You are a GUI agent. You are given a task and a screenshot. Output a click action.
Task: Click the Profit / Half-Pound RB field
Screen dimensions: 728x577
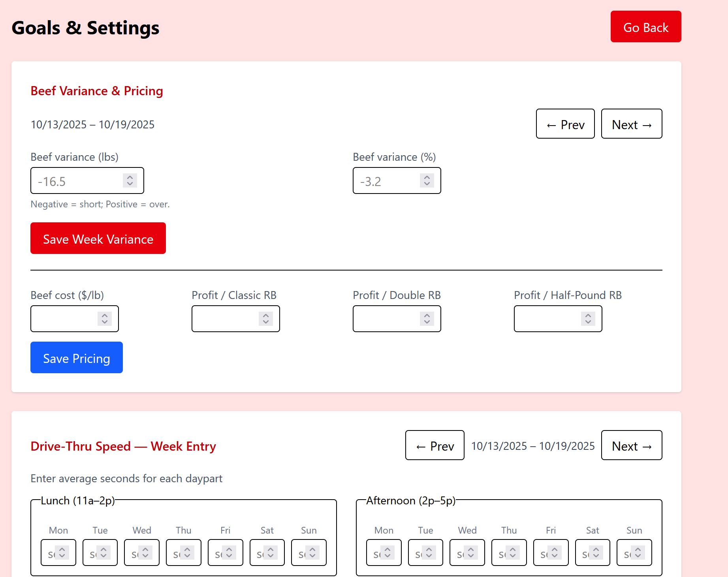(558, 319)
